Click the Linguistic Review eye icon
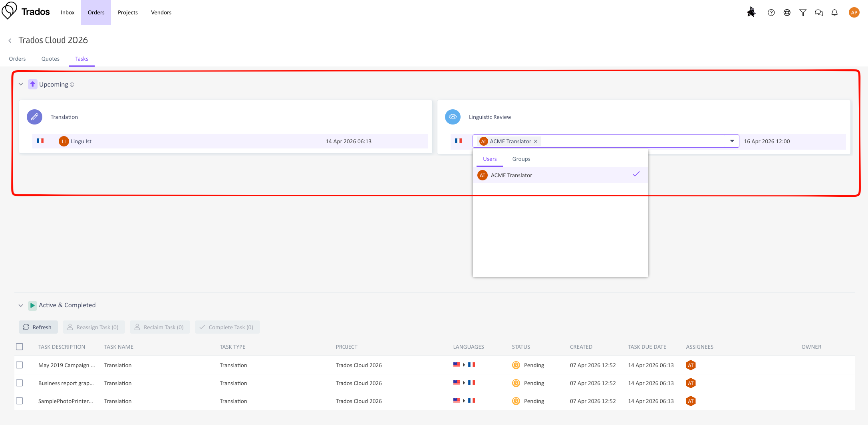The image size is (868, 425). click(x=453, y=117)
